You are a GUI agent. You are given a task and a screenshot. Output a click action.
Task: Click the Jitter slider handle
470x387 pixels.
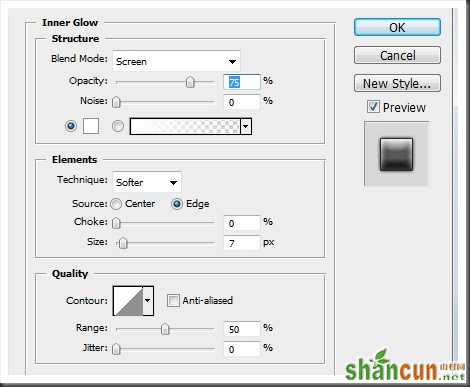(x=116, y=349)
